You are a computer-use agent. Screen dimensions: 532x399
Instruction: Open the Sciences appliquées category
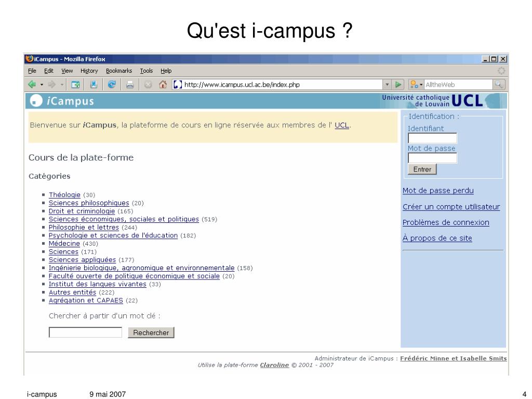pyautogui.click(x=82, y=260)
